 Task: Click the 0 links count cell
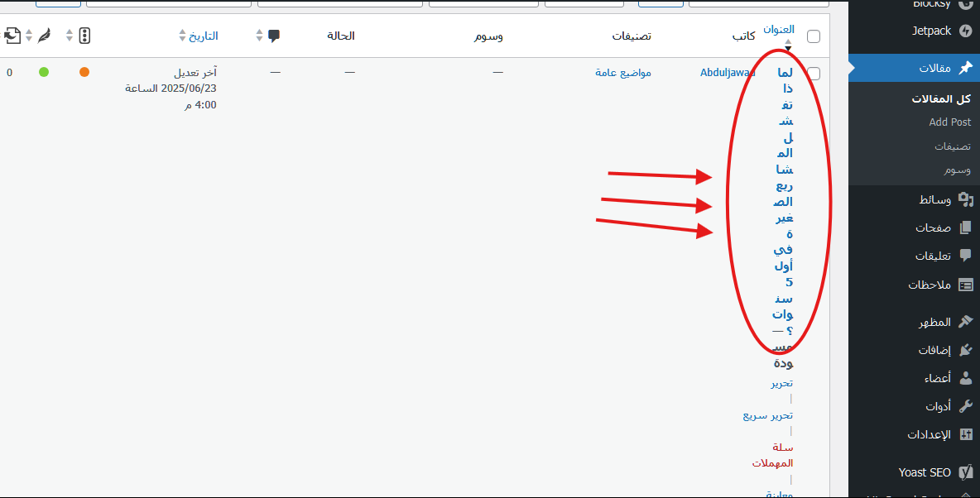pyautogui.click(x=9, y=73)
